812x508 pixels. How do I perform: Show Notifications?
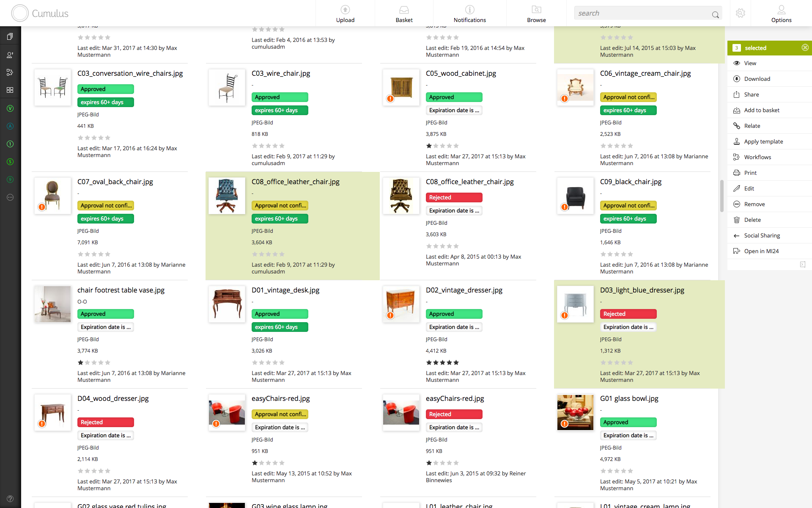pyautogui.click(x=469, y=14)
